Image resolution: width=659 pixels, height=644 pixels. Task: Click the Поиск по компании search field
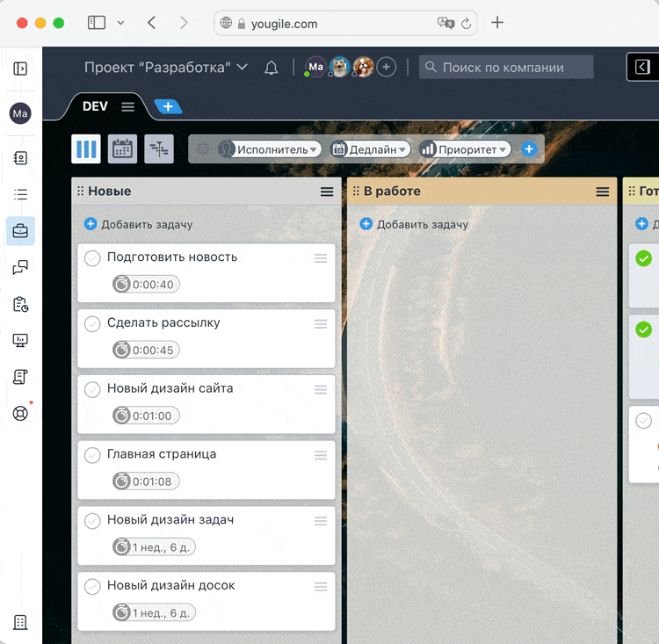click(x=506, y=68)
